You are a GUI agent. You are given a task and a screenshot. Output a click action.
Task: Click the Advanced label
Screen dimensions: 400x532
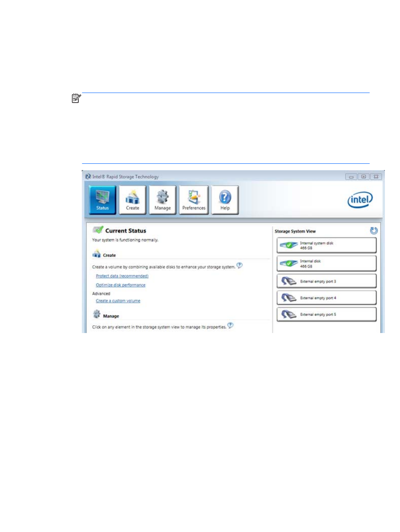tap(101, 294)
